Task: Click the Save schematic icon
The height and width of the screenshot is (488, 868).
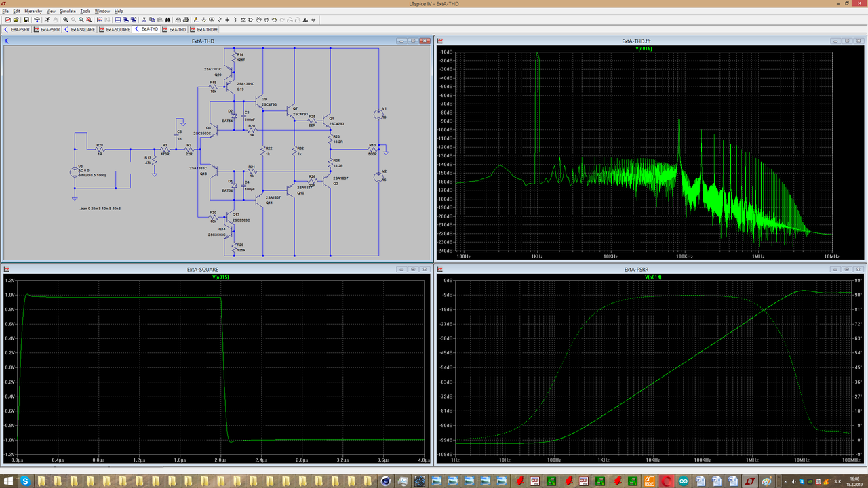Action: pyautogui.click(x=26, y=20)
